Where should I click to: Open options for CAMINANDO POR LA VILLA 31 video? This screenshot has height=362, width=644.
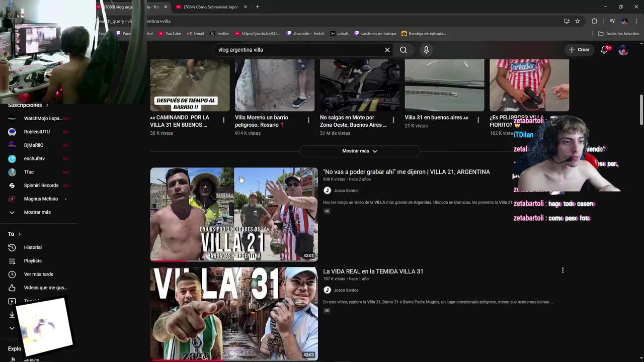[223, 120]
